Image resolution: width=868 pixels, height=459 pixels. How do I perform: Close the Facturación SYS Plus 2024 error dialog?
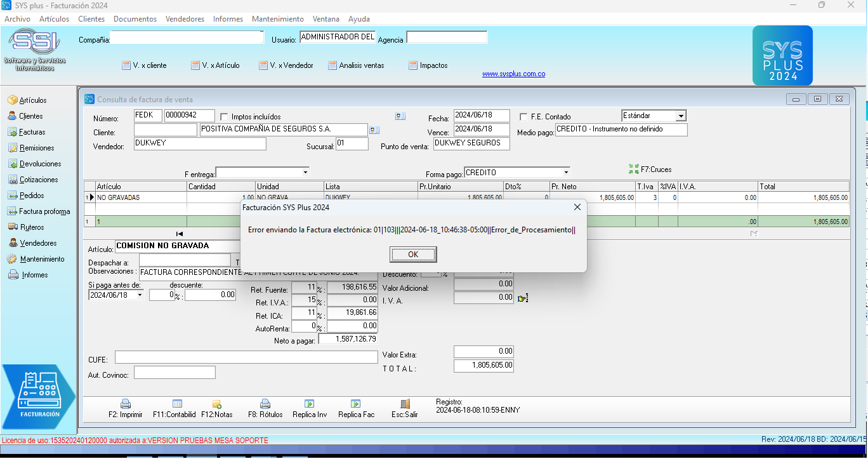577,207
